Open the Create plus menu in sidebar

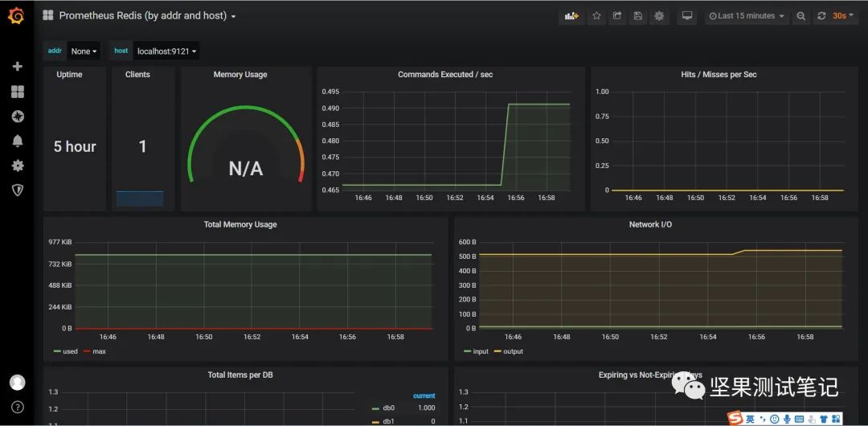17,67
